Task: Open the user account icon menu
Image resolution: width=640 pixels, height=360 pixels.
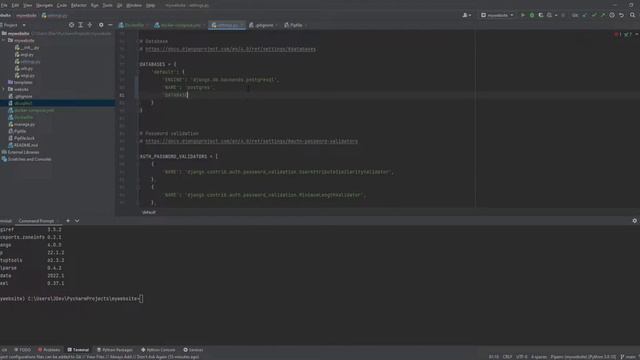Action: (x=467, y=15)
